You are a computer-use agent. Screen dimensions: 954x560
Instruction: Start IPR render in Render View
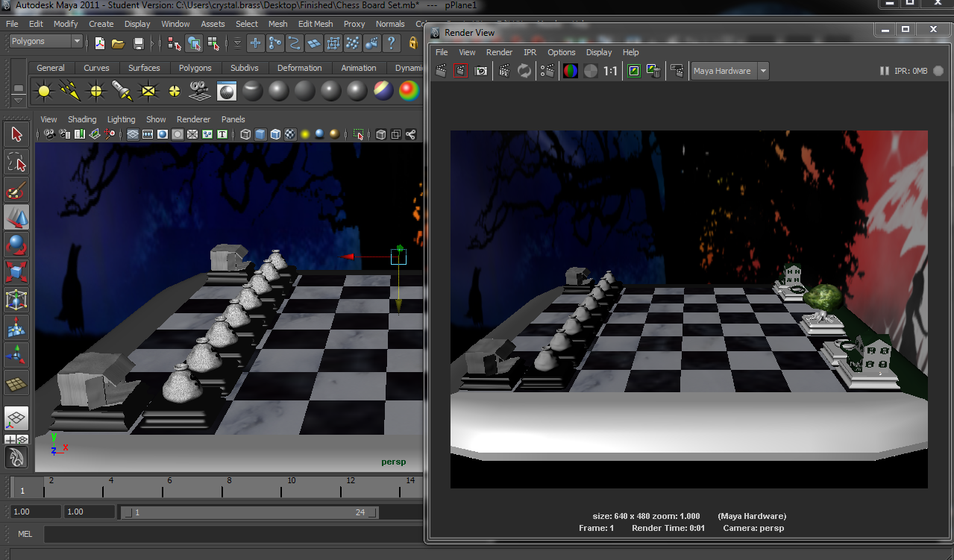pyautogui.click(x=505, y=71)
